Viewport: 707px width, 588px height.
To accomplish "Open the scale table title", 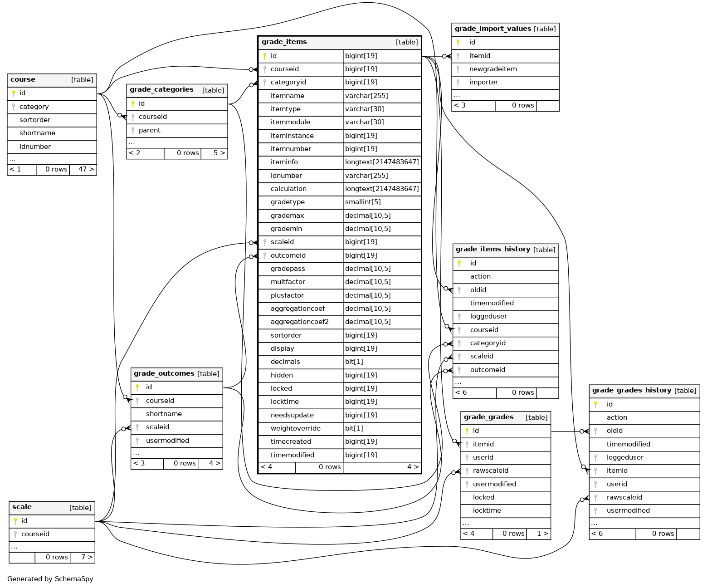I will tap(22, 507).
